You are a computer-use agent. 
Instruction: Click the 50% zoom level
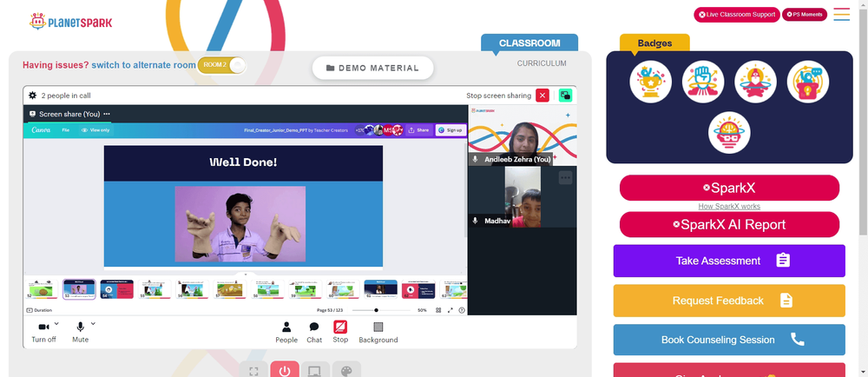click(422, 310)
